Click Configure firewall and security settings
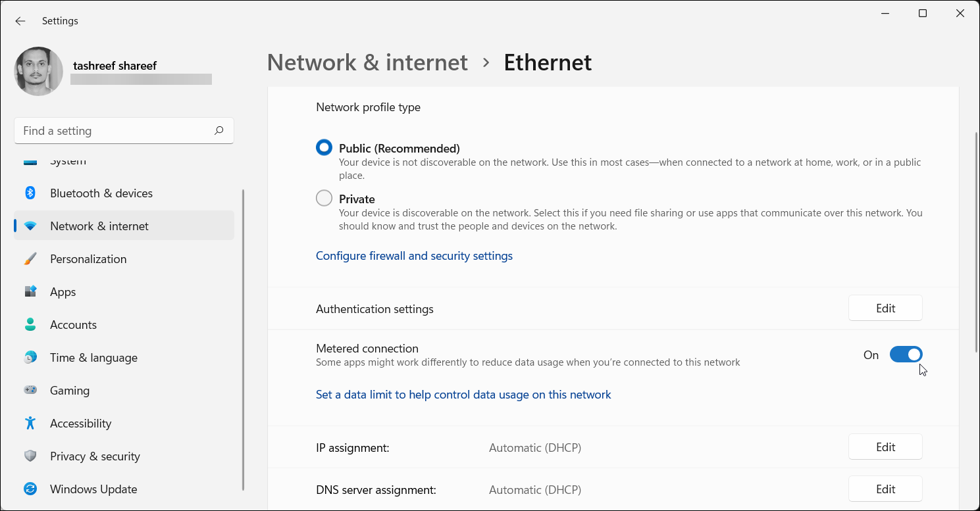Image resolution: width=980 pixels, height=511 pixels. point(414,255)
